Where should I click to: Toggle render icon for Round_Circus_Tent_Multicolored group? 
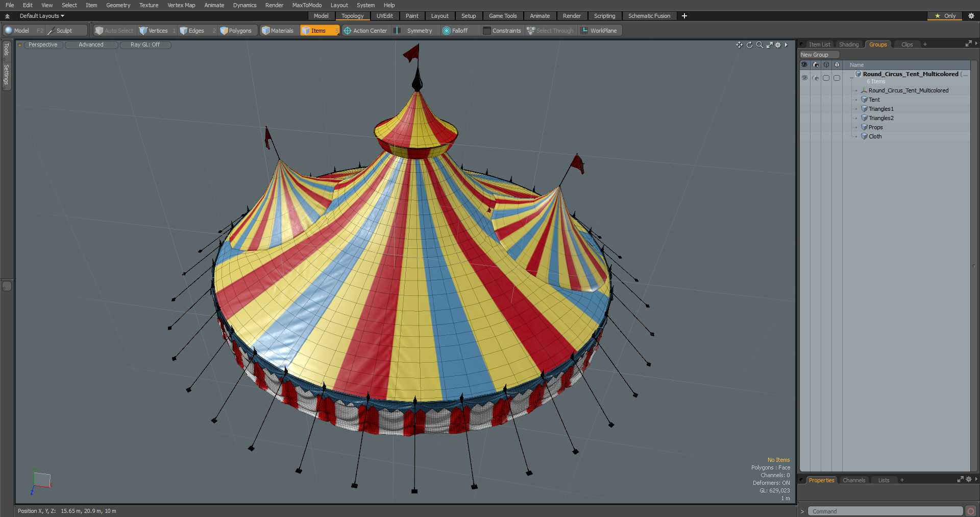[x=816, y=78]
